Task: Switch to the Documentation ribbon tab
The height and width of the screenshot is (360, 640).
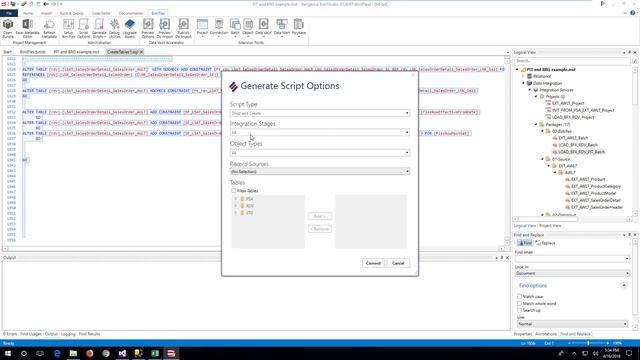Action: pos(131,13)
